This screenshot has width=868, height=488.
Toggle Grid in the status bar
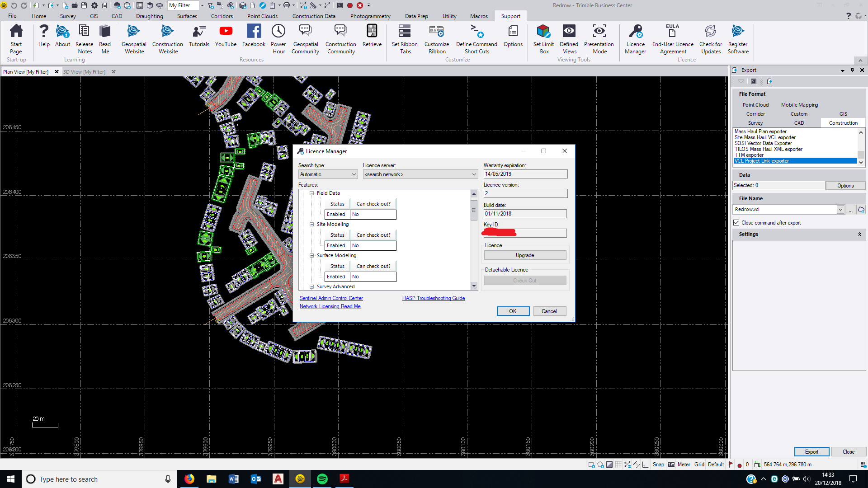click(x=699, y=464)
